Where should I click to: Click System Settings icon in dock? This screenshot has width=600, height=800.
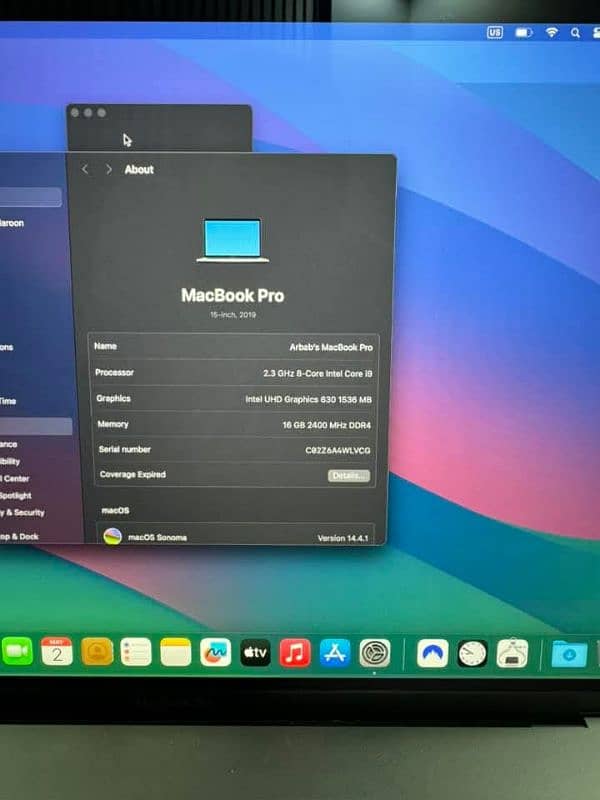(x=375, y=653)
